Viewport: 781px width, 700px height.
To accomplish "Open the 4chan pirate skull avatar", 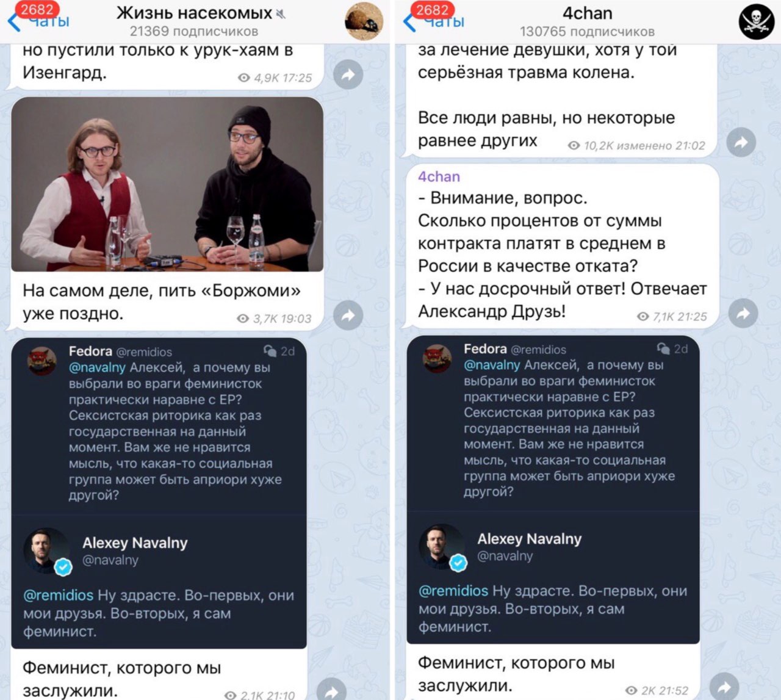I will 757,22.
